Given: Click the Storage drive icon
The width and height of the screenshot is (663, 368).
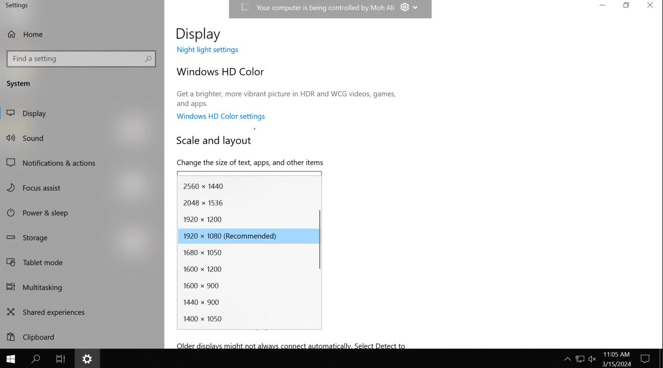Looking at the screenshot, I should point(11,237).
